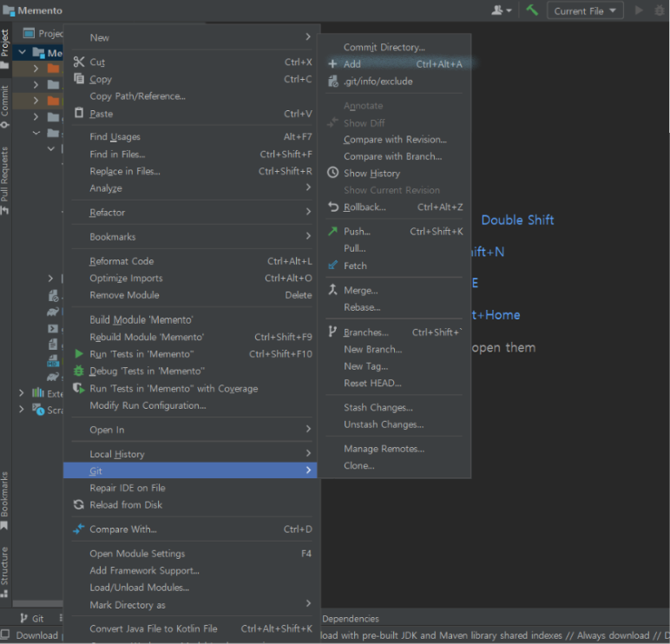Choose Reformat Code menu entry
This screenshot has height=644, width=670.
pos(191,261)
